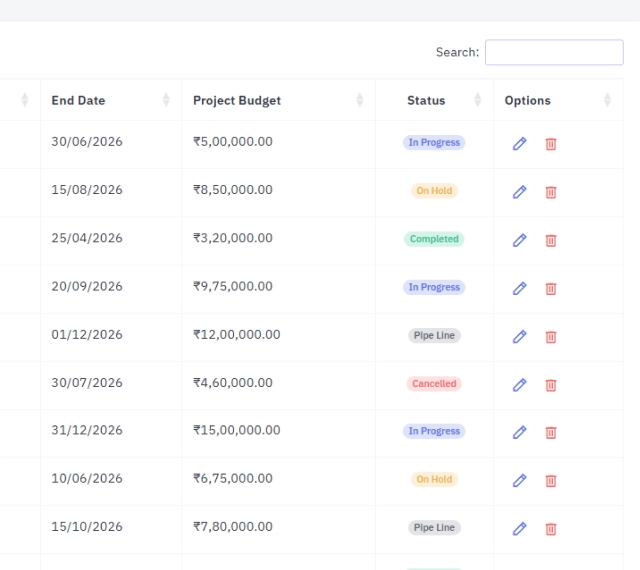The width and height of the screenshot is (640, 570).
Task: Click the ₹9,75,000.00 budget value
Action: [233, 286]
